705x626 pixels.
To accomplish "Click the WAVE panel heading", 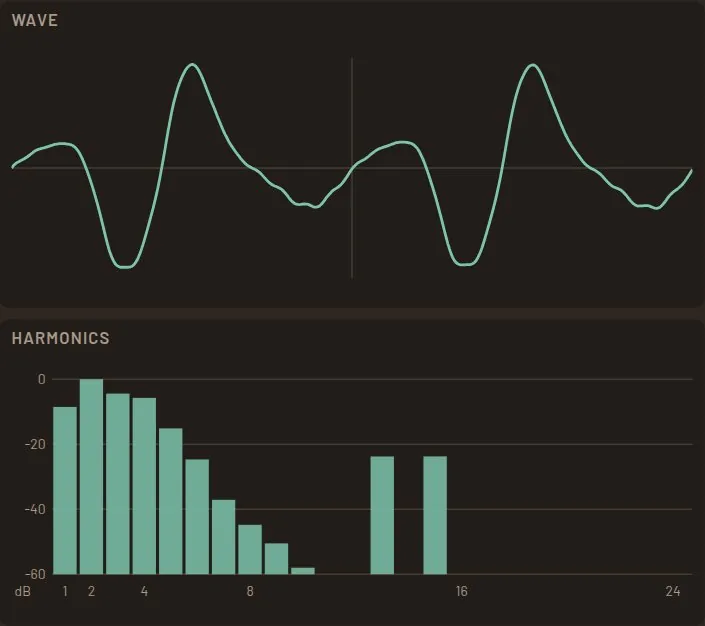I will pos(35,20).
